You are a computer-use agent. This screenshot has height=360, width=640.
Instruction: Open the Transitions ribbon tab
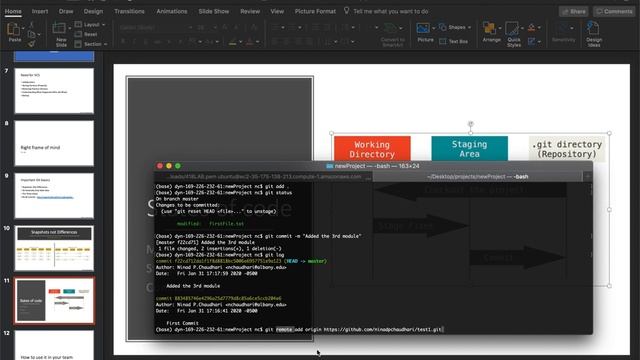(x=129, y=11)
